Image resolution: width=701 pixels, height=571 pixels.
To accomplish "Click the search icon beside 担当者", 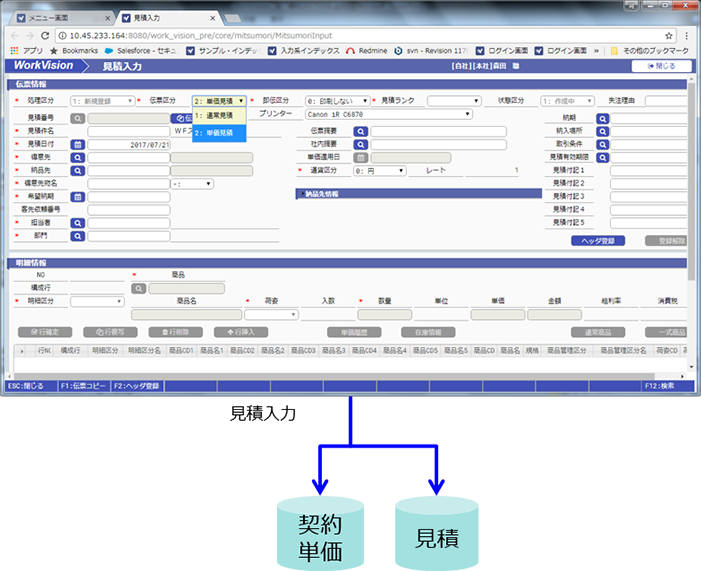I will [x=77, y=223].
